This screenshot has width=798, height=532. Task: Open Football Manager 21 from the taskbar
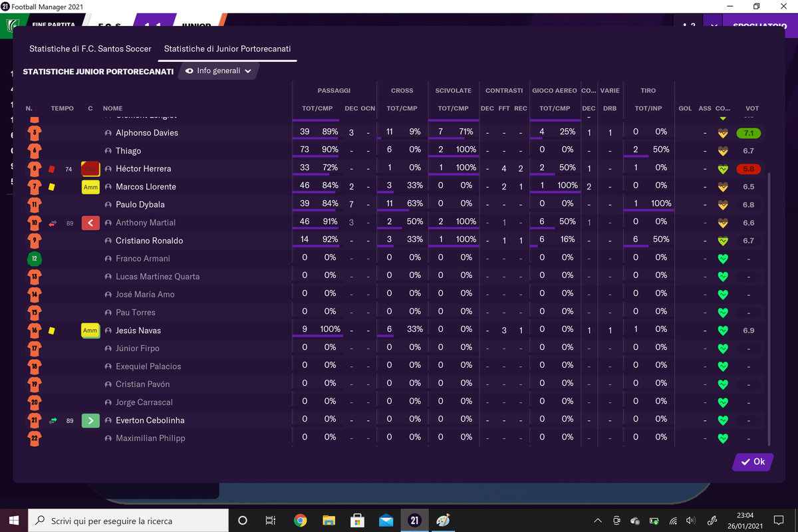tap(414, 521)
